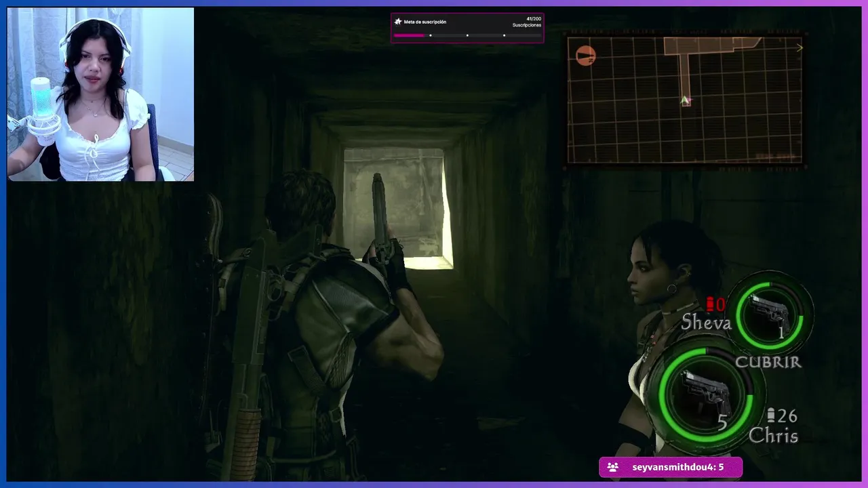The height and width of the screenshot is (488, 868).
Task: Click the Meta de suscripción label
Action: [x=425, y=22]
